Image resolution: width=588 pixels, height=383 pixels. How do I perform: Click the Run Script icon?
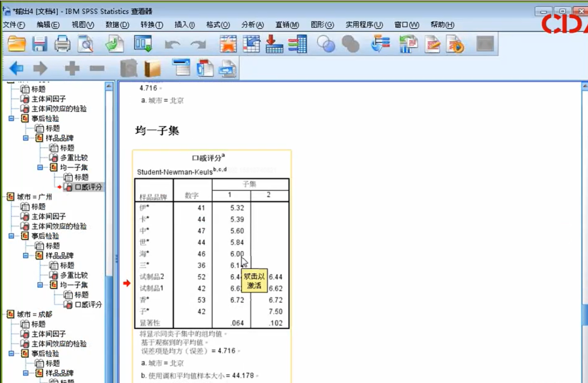(x=455, y=44)
